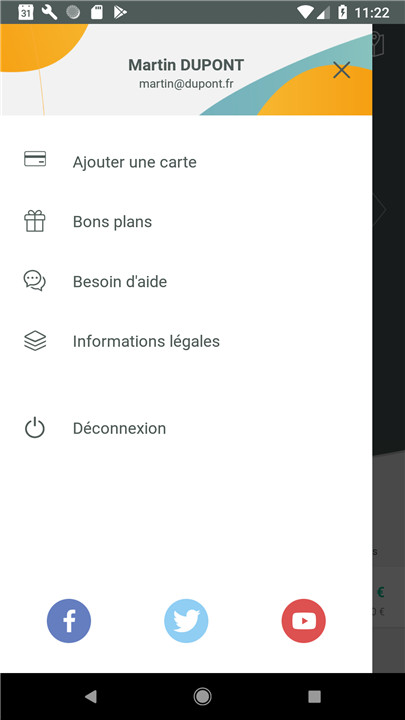Open Informations légales menu entry
The width and height of the screenshot is (405, 720).
tap(186, 341)
